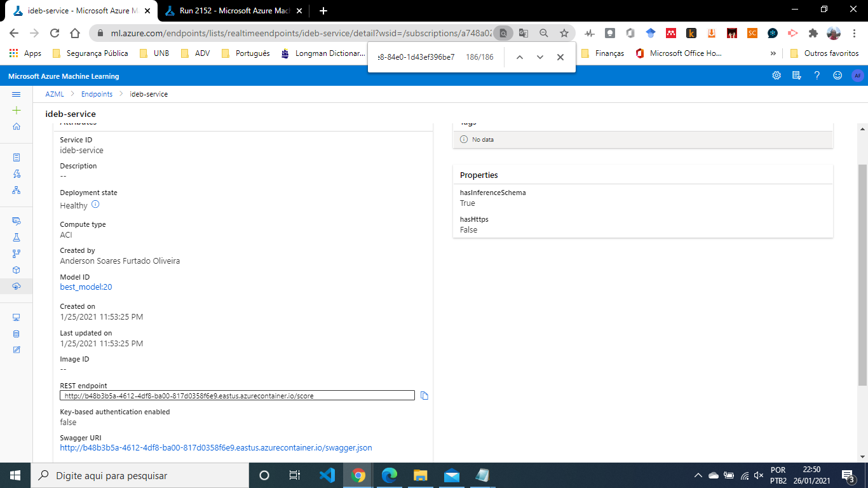Open the browser home page
Viewport: 868px width, 488px height.
coord(75,33)
